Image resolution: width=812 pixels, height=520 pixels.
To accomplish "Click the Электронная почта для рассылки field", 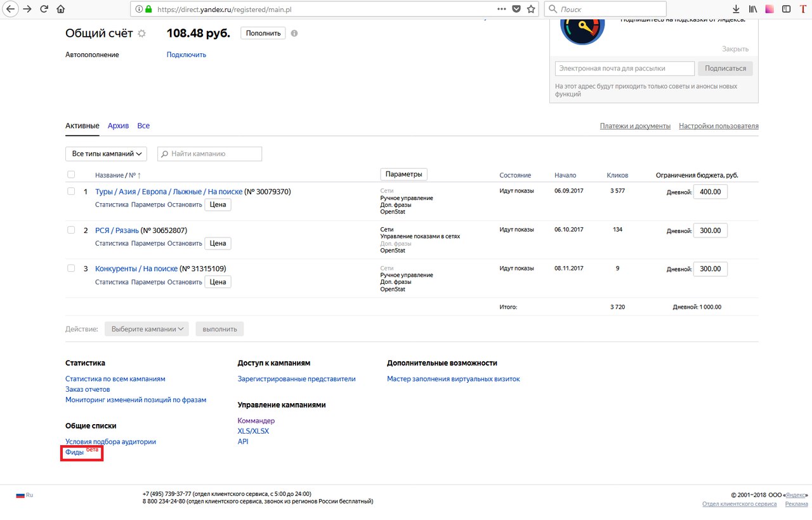I will (625, 69).
